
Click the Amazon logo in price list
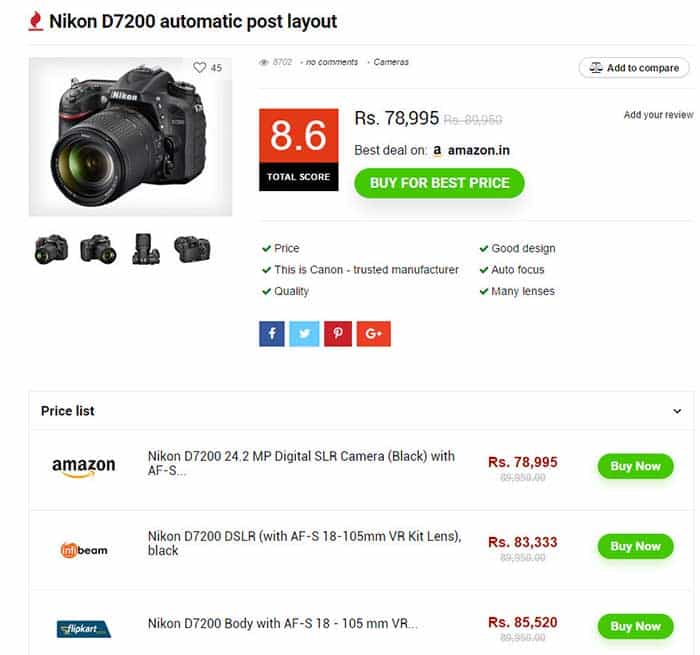click(83, 467)
